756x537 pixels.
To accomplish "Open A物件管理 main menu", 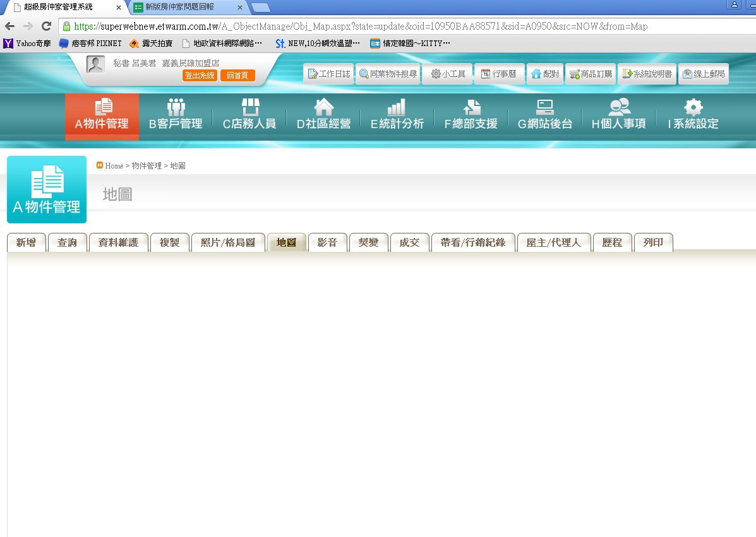I will 102,117.
